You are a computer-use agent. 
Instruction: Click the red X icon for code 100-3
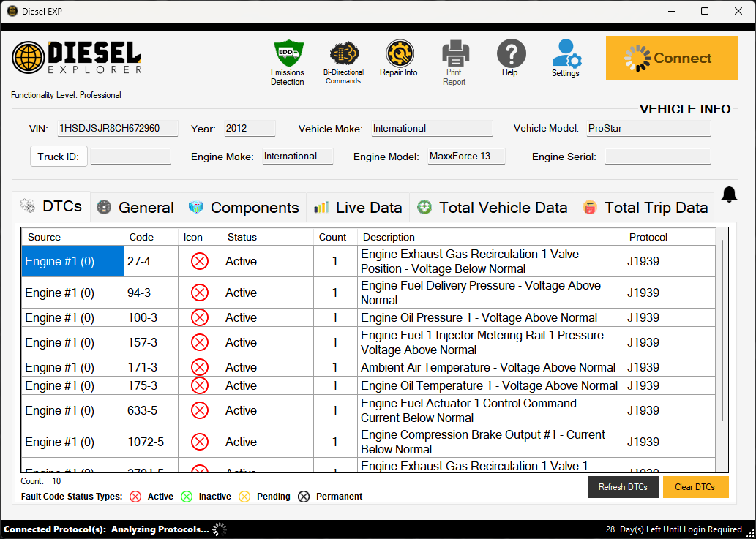[x=200, y=317]
